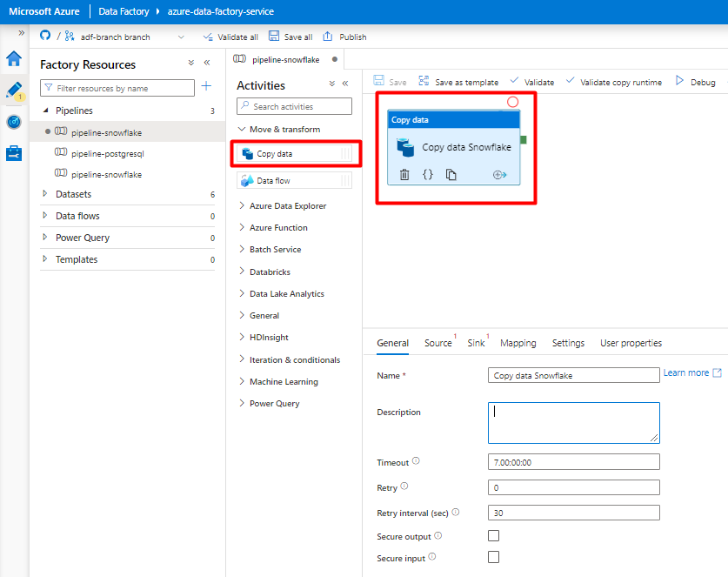Expand Iteration & conditionals activities
This screenshot has height=577, width=728.
tap(242, 359)
